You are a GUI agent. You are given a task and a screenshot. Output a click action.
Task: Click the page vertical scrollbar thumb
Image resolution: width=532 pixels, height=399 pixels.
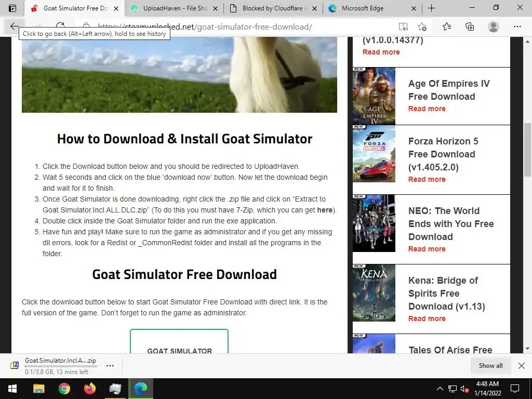(527, 149)
